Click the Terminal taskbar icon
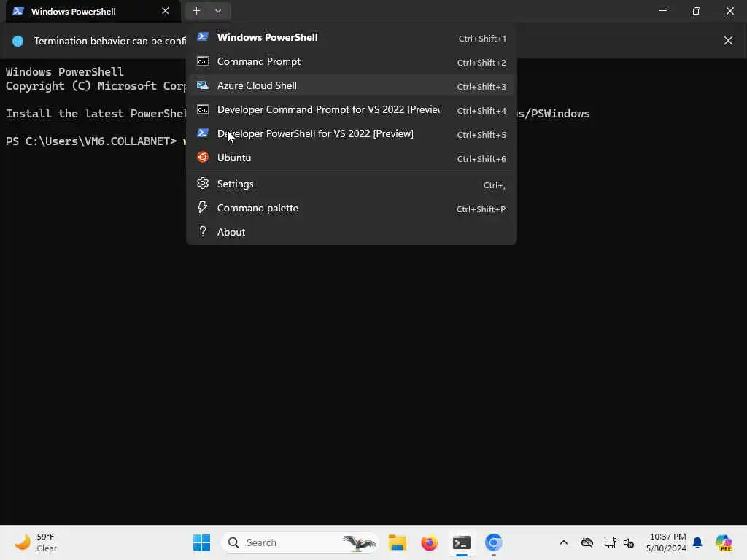Viewport: 747px width, 560px height. coord(462,542)
